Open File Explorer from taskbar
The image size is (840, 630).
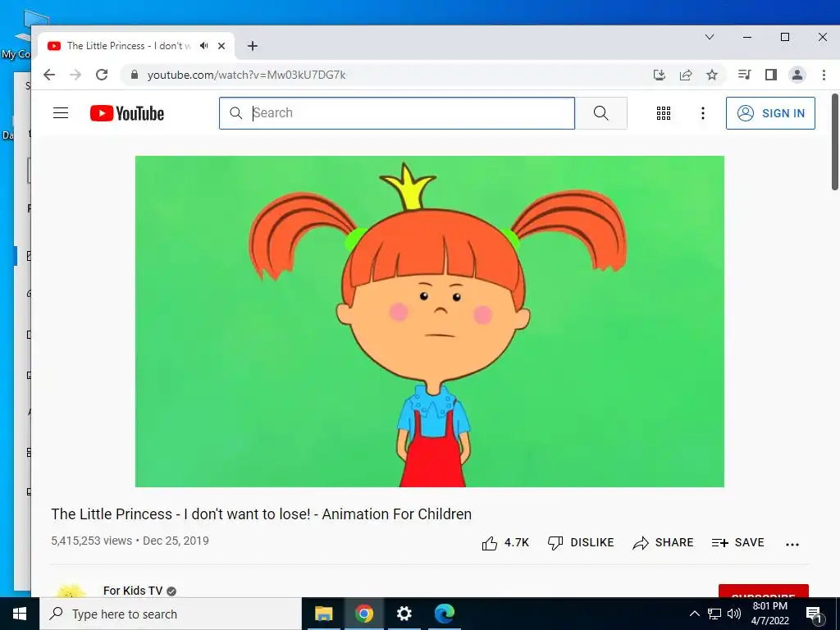pos(323,614)
